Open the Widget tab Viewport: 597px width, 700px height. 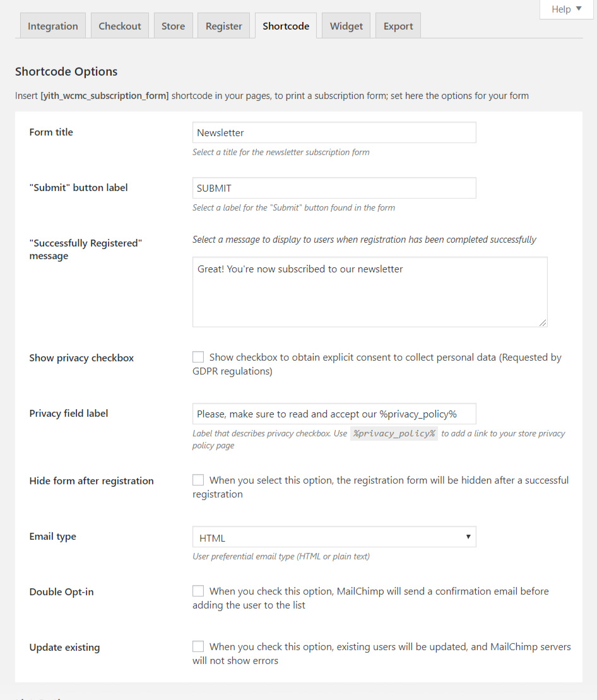pyautogui.click(x=346, y=26)
